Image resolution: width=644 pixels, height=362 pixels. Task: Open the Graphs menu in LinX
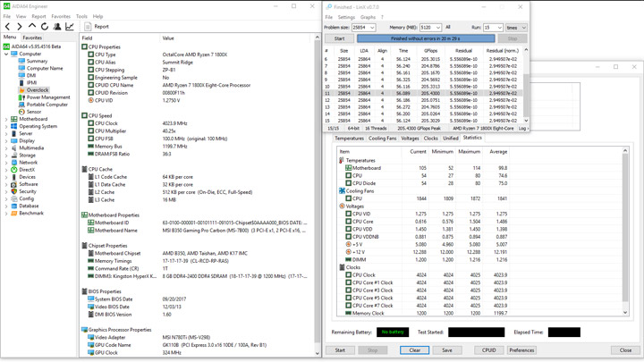(368, 17)
